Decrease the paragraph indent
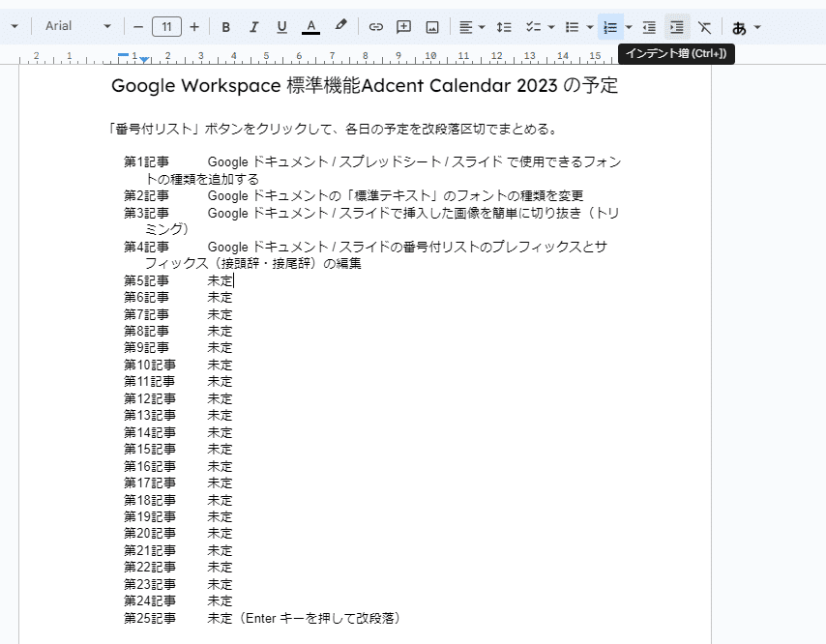The height and width of the screenshot is (644, 826). pyautogui.click(x=649, y=27)
